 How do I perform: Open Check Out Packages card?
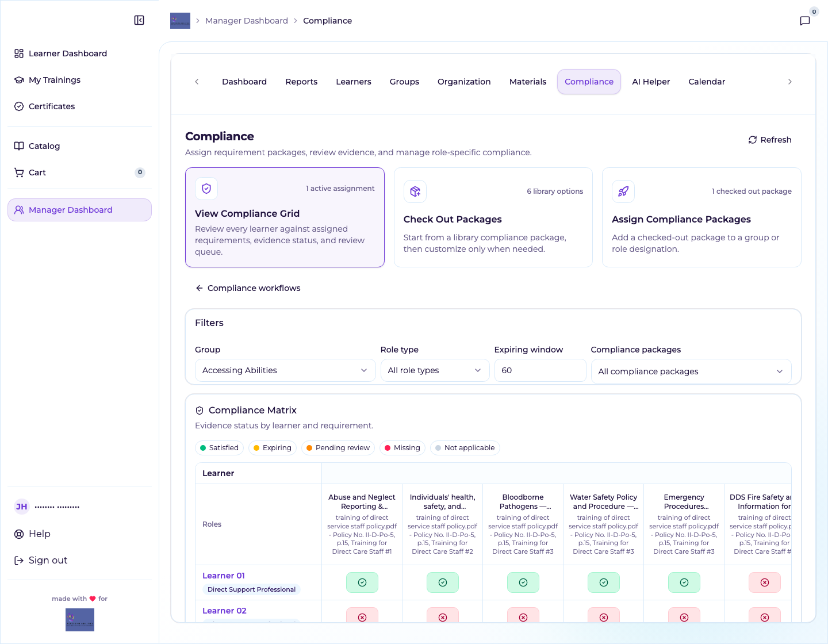coord(493,217)
